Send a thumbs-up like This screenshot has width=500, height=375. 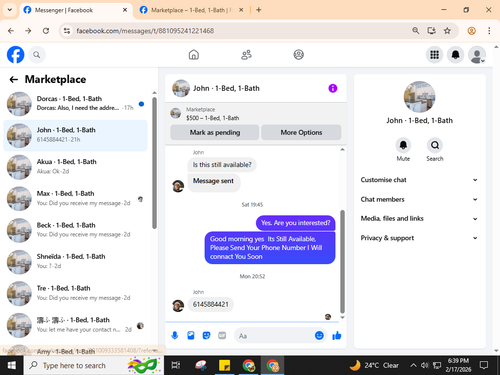[x=337, y=335]
